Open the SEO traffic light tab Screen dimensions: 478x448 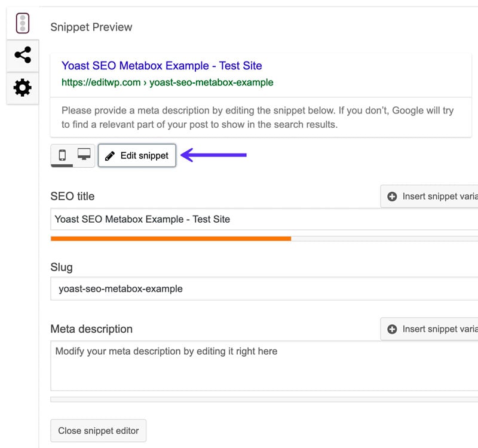(x=23, y=23)
